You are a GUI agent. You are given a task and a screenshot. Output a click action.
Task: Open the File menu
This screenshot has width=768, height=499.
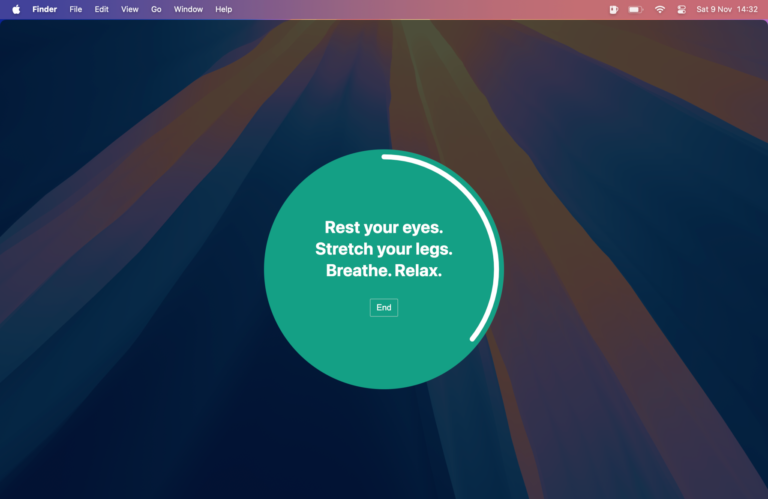(x=76, y=9)
